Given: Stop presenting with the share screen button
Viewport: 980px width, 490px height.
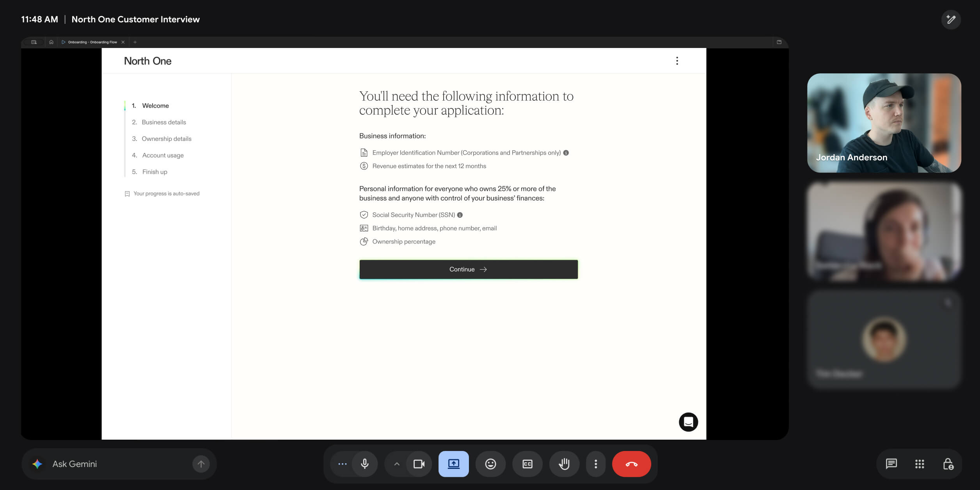Looking at the screenshot, I should pos(453,464).
